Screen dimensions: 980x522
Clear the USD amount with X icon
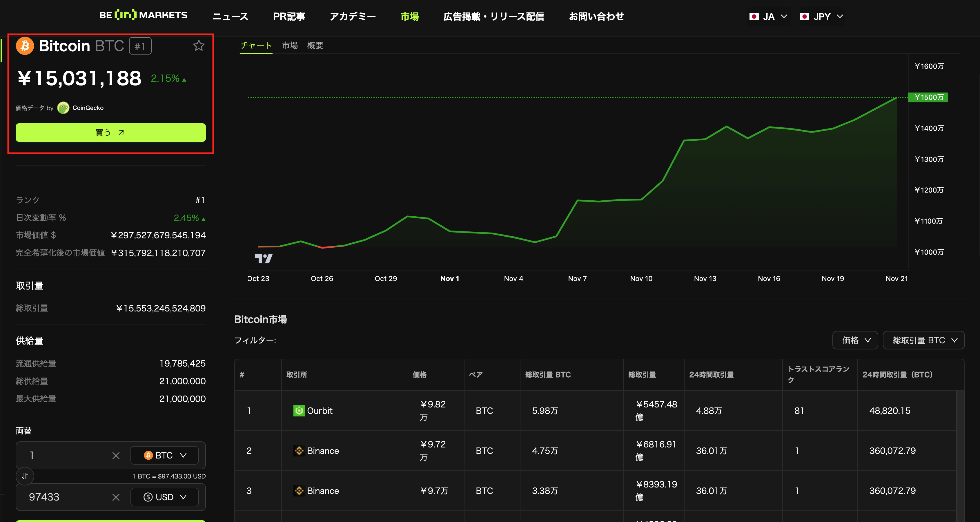(116, 497)
